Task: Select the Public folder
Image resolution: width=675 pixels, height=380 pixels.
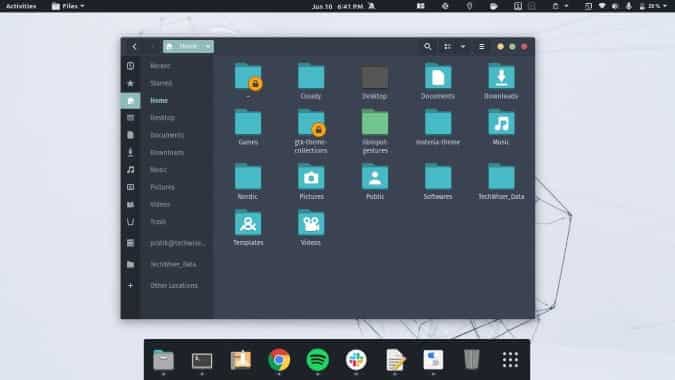Action: (375, 177)
